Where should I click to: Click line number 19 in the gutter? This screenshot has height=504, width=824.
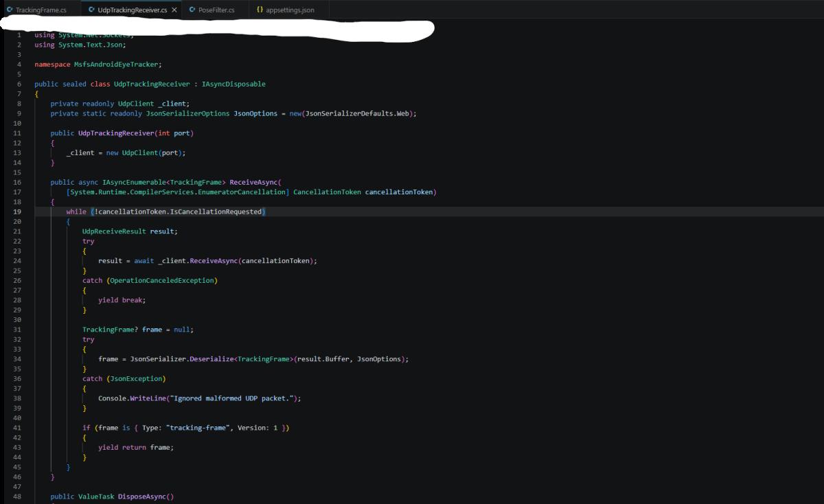click(17, 211)
